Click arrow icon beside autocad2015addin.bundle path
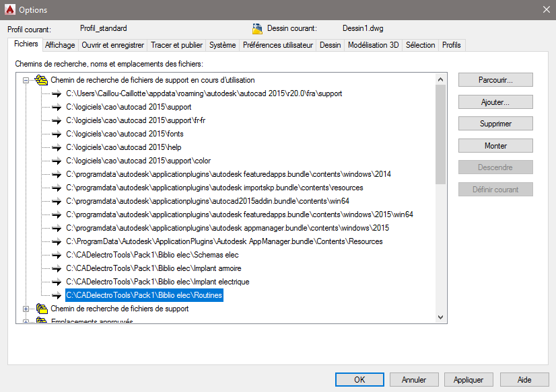 tap(57, 201)
